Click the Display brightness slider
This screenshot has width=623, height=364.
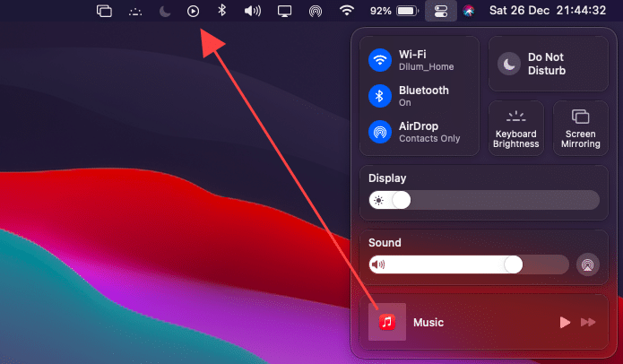click(484, 200)
